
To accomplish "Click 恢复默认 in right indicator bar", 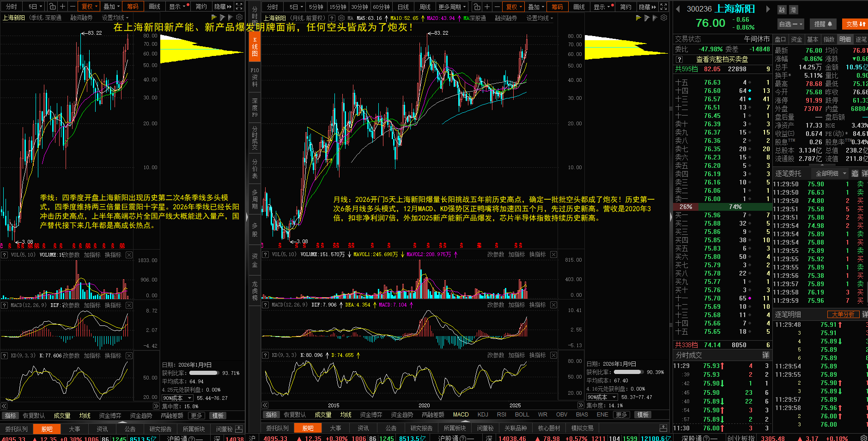I will [x=295, y=415].
